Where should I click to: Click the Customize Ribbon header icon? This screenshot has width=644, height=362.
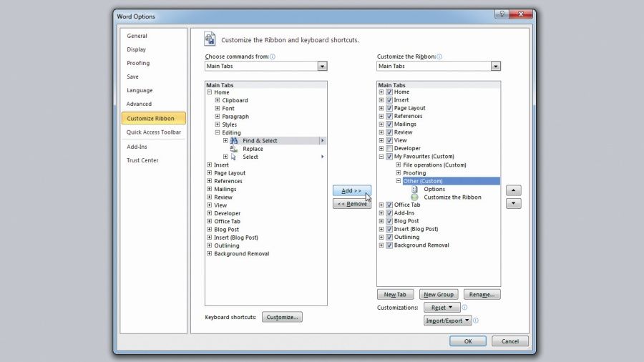click(x=210, y=39)
